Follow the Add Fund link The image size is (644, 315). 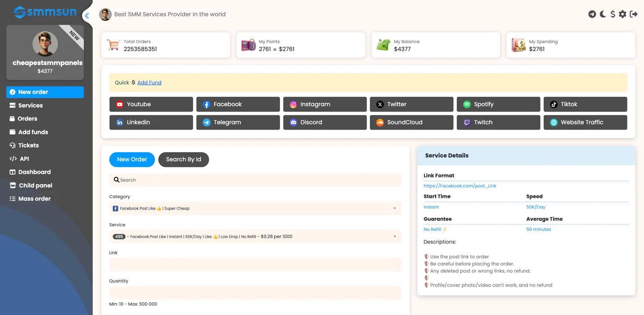[149, 83]
